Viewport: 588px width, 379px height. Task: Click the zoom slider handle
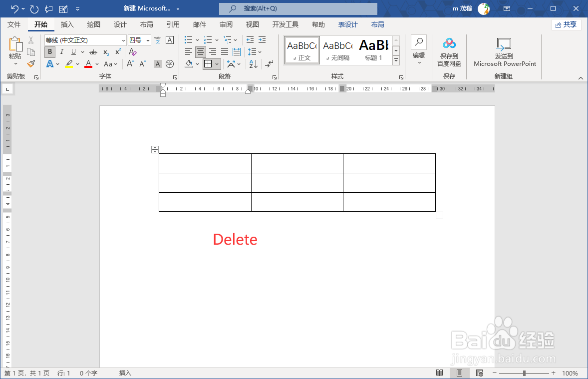click(x=524, y=373)
